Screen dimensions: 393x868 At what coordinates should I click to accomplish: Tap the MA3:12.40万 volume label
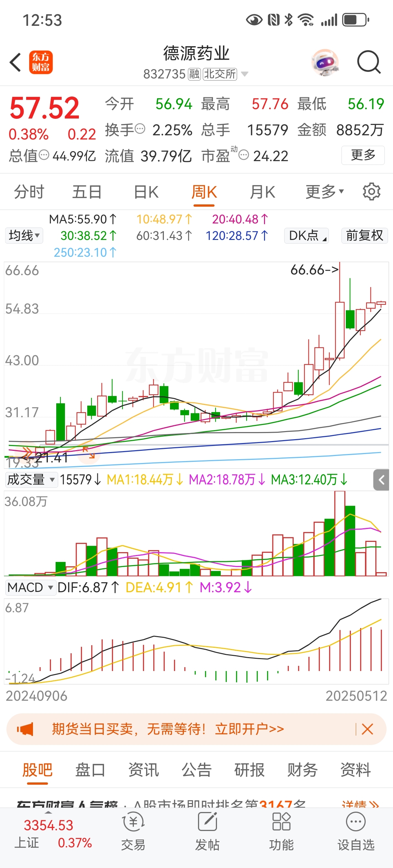click(x=309, y=480)
